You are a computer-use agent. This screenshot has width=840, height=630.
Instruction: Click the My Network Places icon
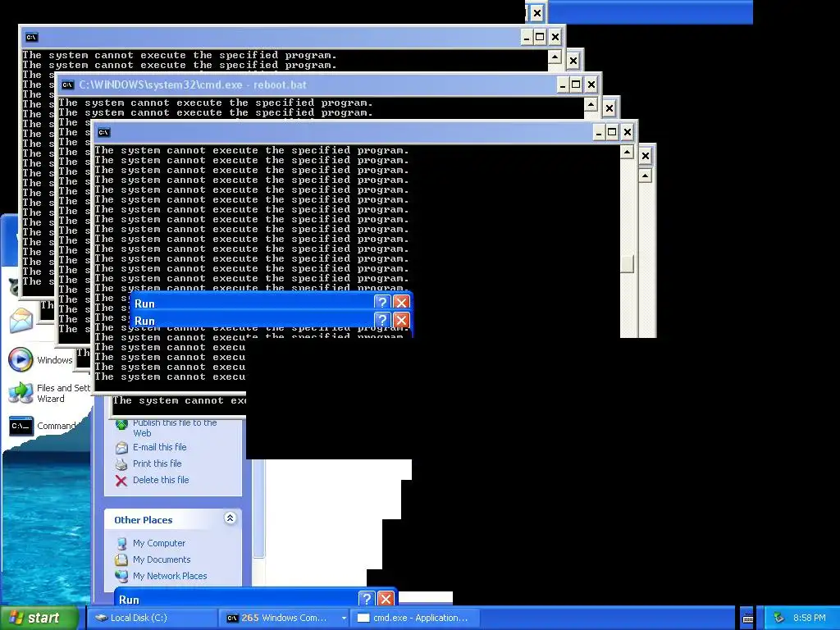121,577
